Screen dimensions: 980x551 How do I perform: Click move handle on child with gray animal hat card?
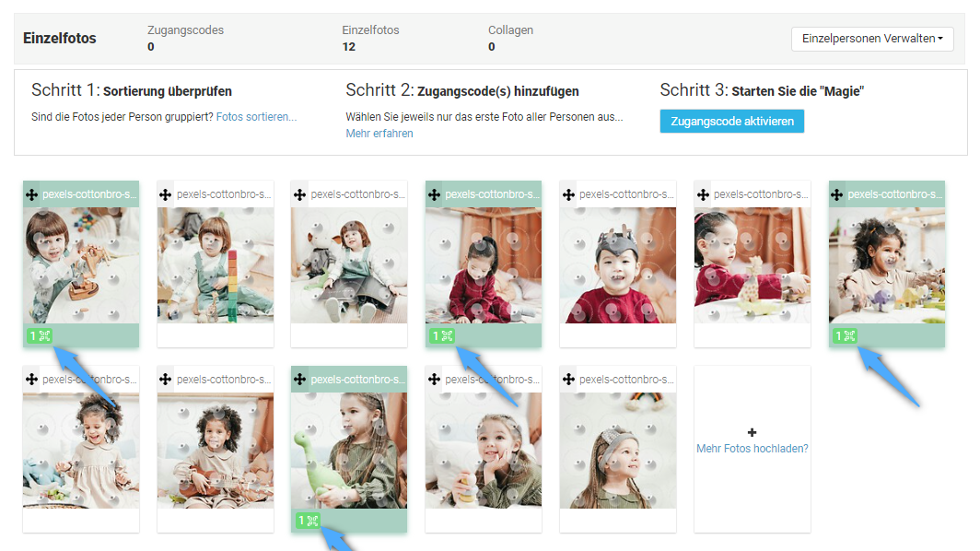coord(568,194)
